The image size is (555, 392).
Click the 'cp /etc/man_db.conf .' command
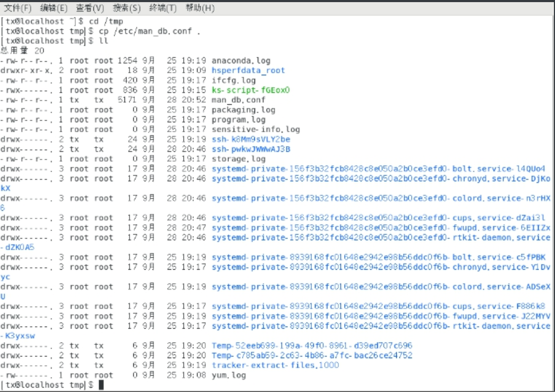click(149, 31)
